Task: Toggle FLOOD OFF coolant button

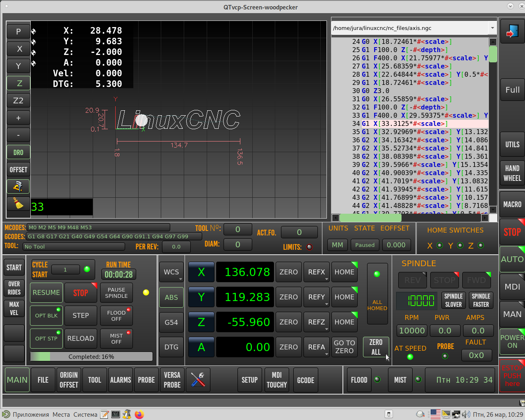Action: coord(116,315)
